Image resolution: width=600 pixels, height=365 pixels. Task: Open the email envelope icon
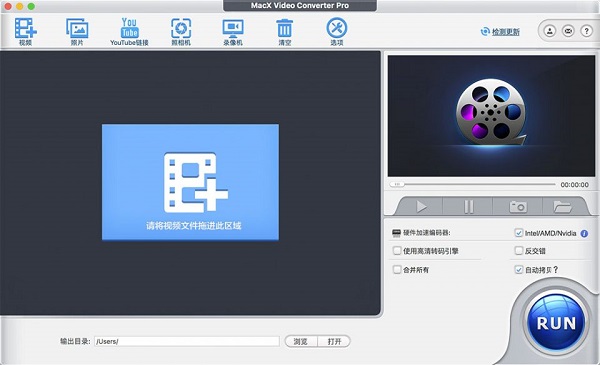tap(568, 31)
